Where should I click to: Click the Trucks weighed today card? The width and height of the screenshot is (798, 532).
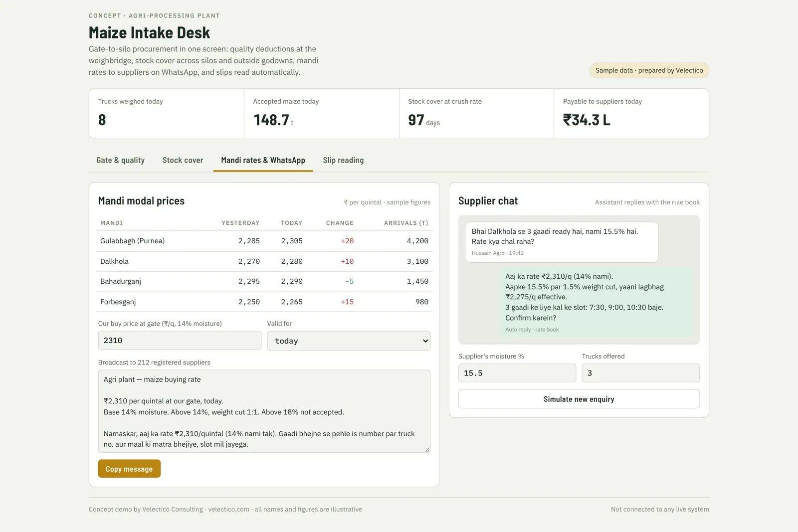[167, 114]
